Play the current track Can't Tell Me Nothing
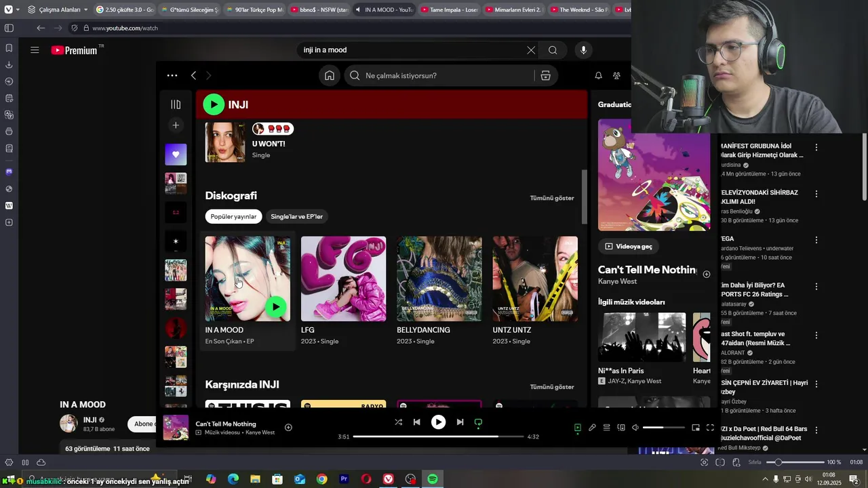The image size is (868, 488). tap(439, 422)
